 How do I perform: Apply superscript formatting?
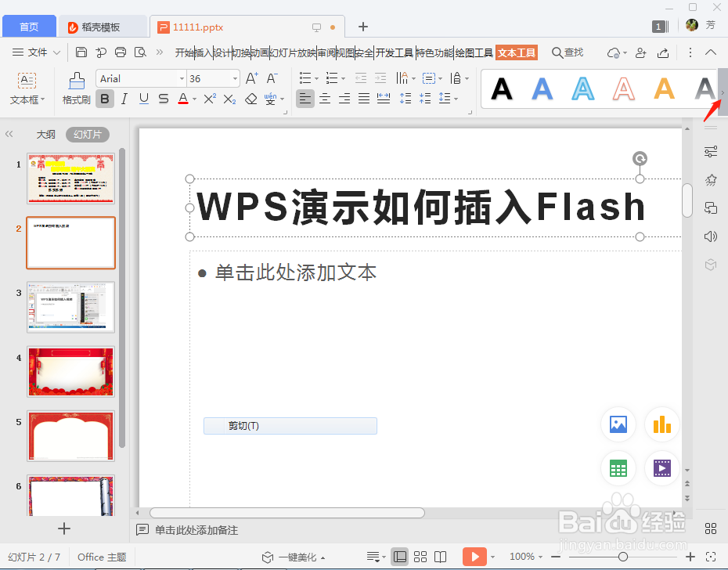[x=210, y=99]
